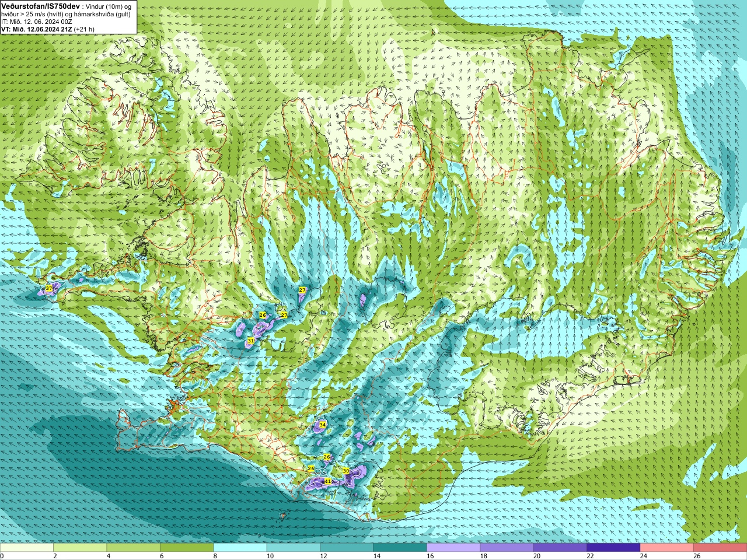
Task: Pick the 12–14 m/s teal legend swatch
Action: click(x=347, y=548)
